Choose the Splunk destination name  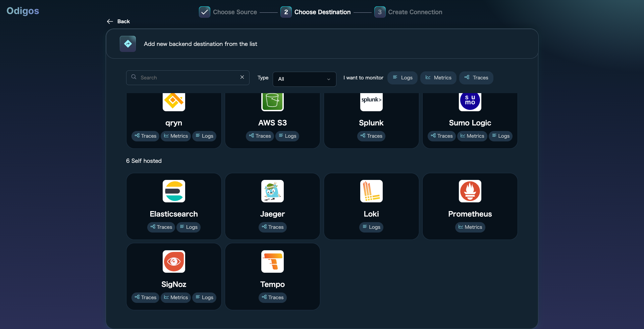click(x=371, y=123)
